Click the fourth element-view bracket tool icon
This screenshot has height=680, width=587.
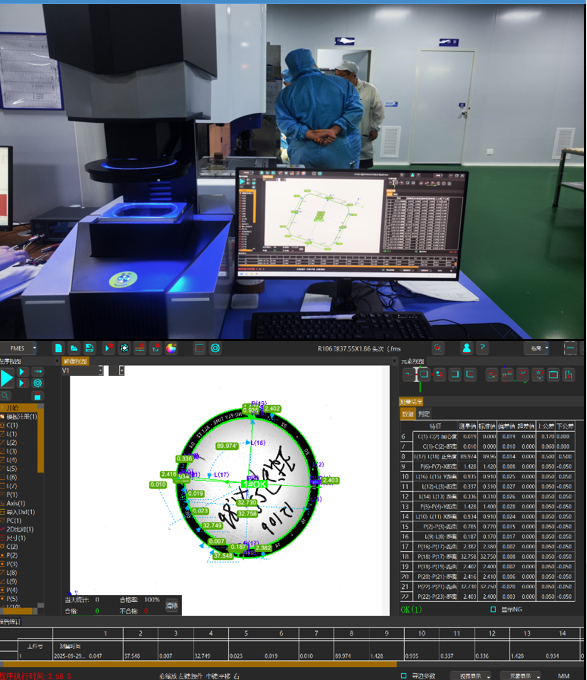tap(455, 374)
